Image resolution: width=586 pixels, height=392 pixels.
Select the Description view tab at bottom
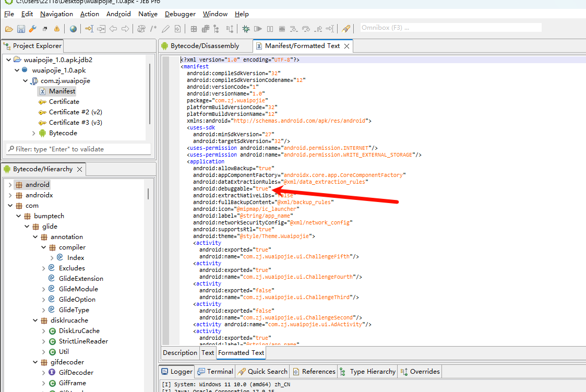click(180, 353)
